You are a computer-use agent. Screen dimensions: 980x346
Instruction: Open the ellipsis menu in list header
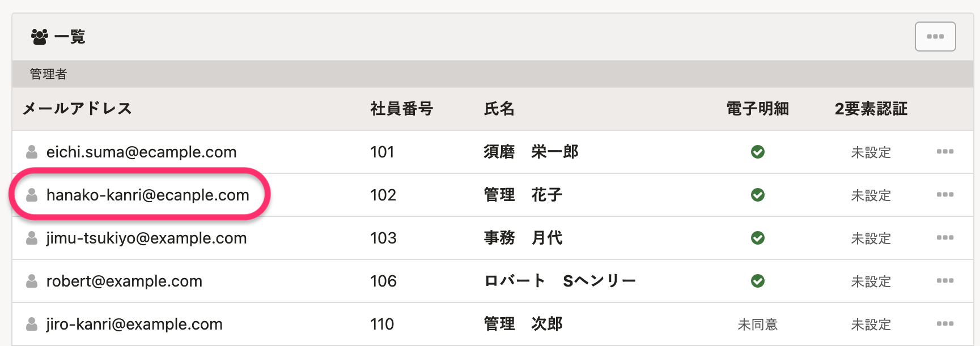(x=935, y=37)
